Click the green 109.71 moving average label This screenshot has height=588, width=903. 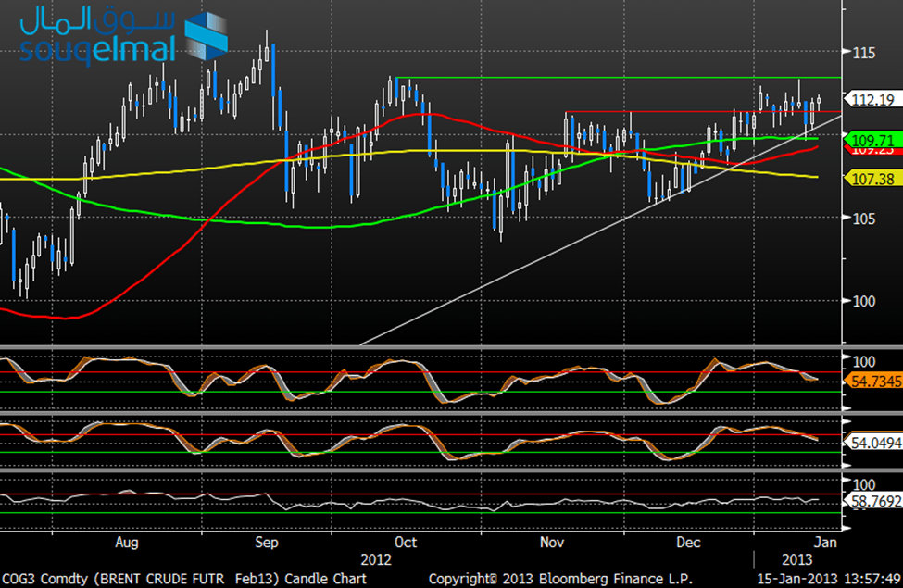pos(872,140)
